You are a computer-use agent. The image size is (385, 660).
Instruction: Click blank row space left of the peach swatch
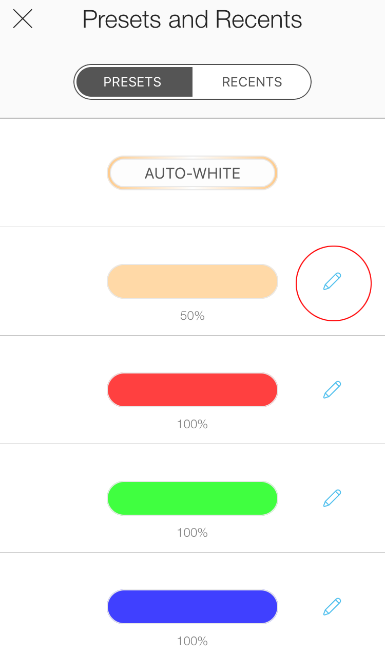coord(53,281)
